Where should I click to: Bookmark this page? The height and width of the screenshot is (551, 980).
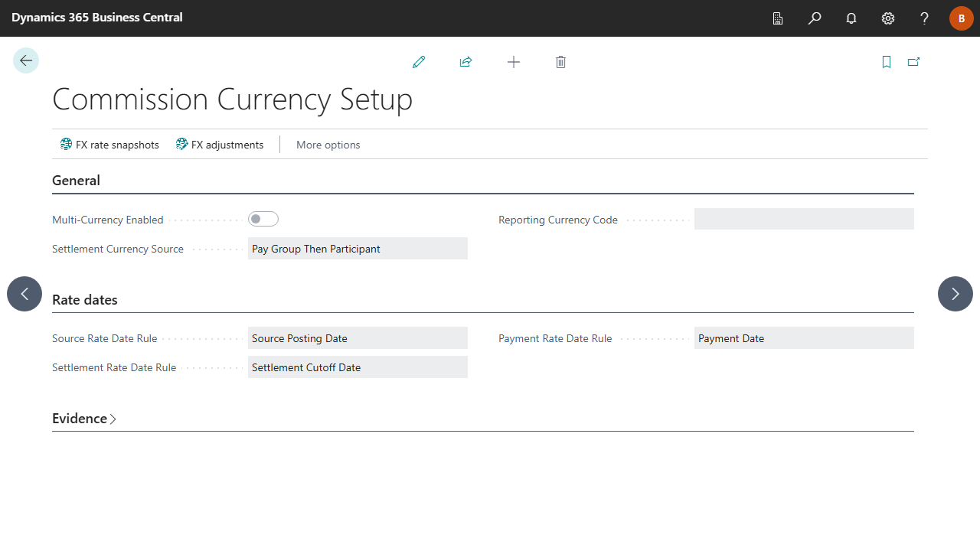pyautogui.click(x=887, y=62)
